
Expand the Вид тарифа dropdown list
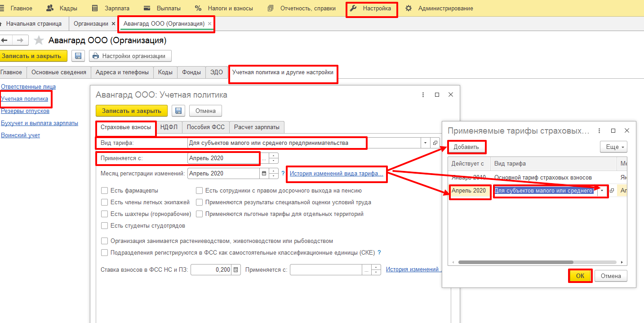coord(425,143)
